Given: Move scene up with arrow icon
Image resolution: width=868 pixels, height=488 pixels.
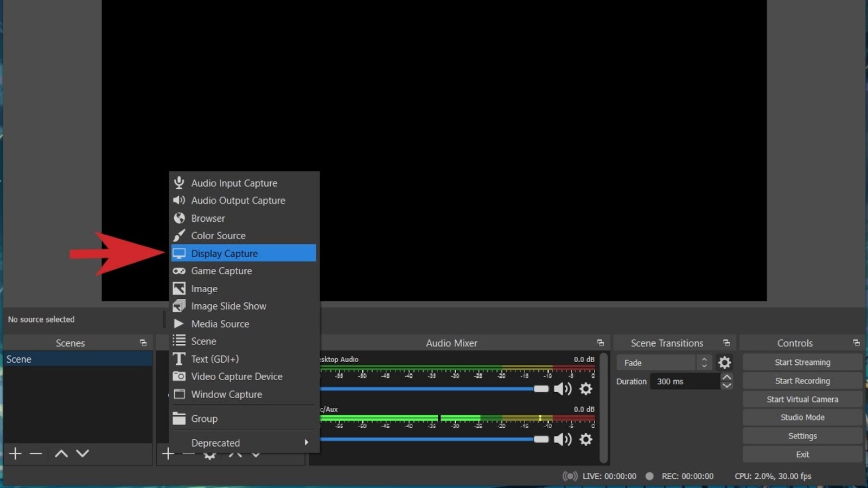Looking at the screenshot, I should point(61,453).
